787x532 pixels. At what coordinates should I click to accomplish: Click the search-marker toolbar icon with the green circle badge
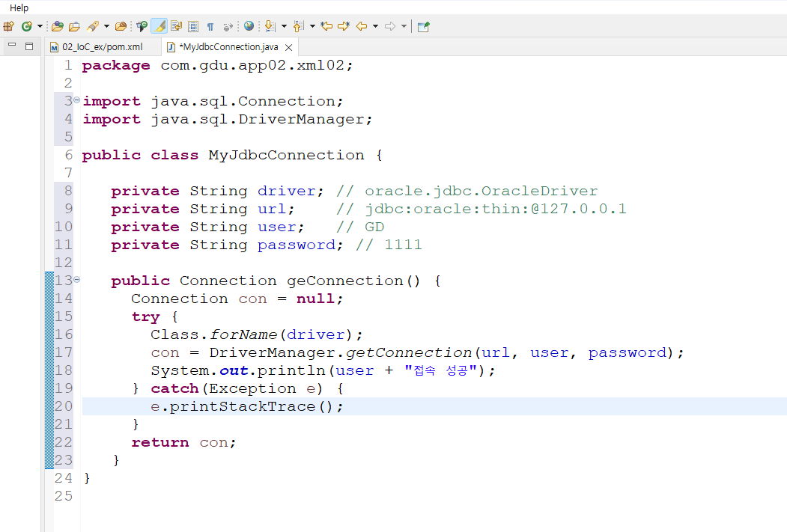point(142,27)
